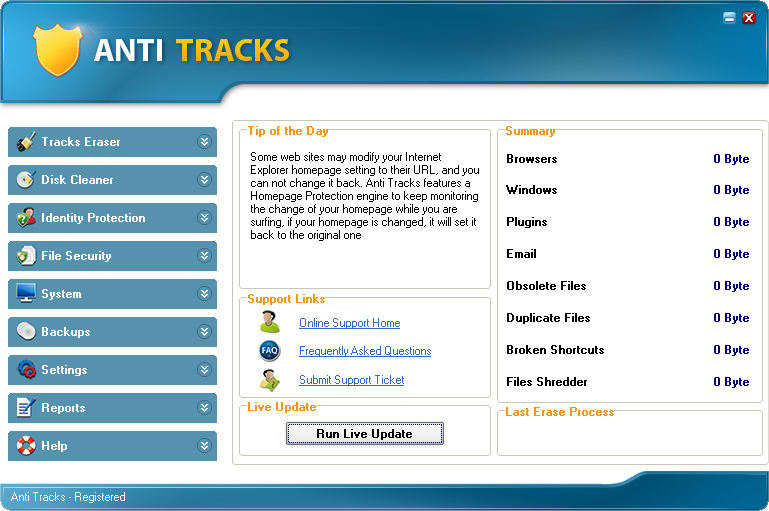
Task: Expand the Settings section chevron
Action: [x=205, y=369]
